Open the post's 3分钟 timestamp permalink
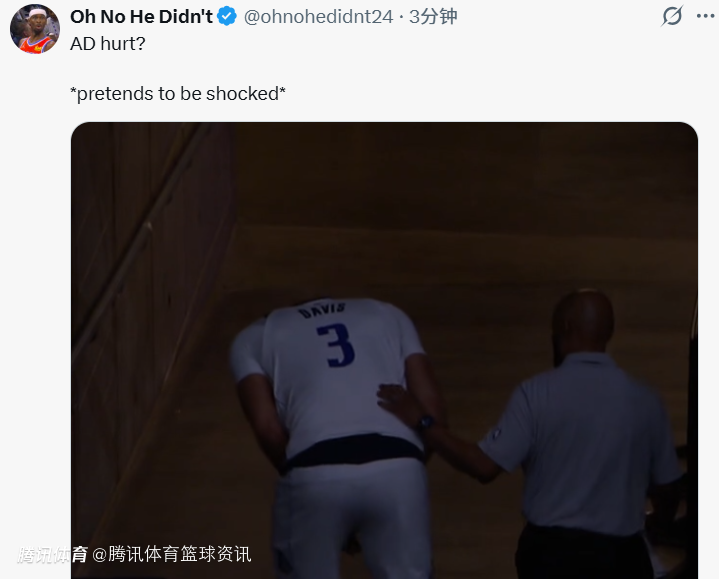Image resolution: width=719 pixels, height=579 pixels. click(433, 17)
